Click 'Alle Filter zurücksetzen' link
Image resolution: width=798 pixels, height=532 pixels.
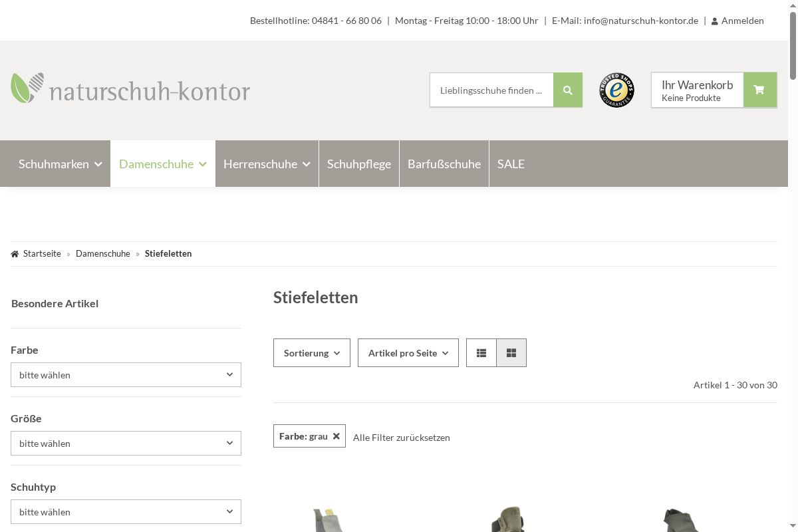(401, 438)
